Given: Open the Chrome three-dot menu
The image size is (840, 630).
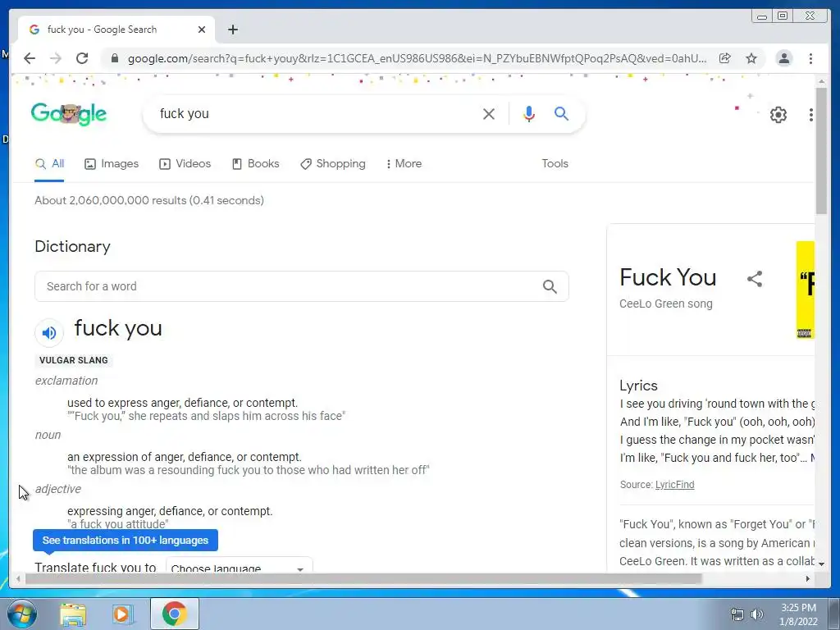Looking at the screenshot, I should pos(810,58).
